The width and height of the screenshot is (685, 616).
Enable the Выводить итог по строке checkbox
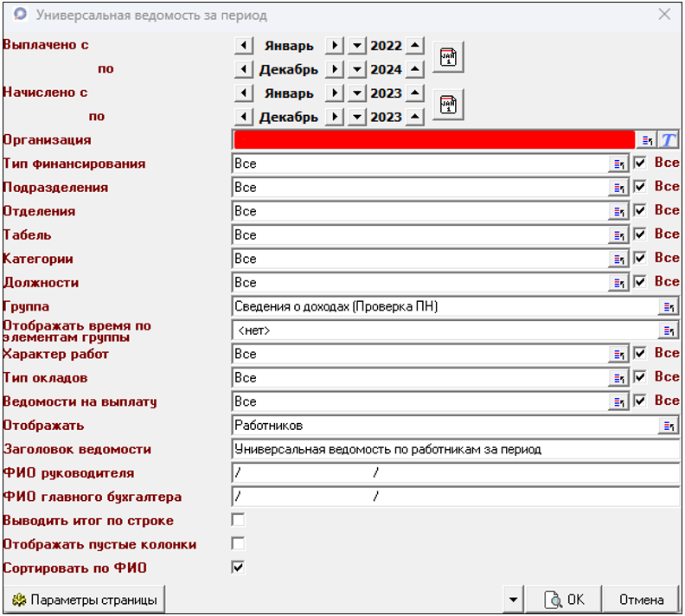click(x=238, y=520)
